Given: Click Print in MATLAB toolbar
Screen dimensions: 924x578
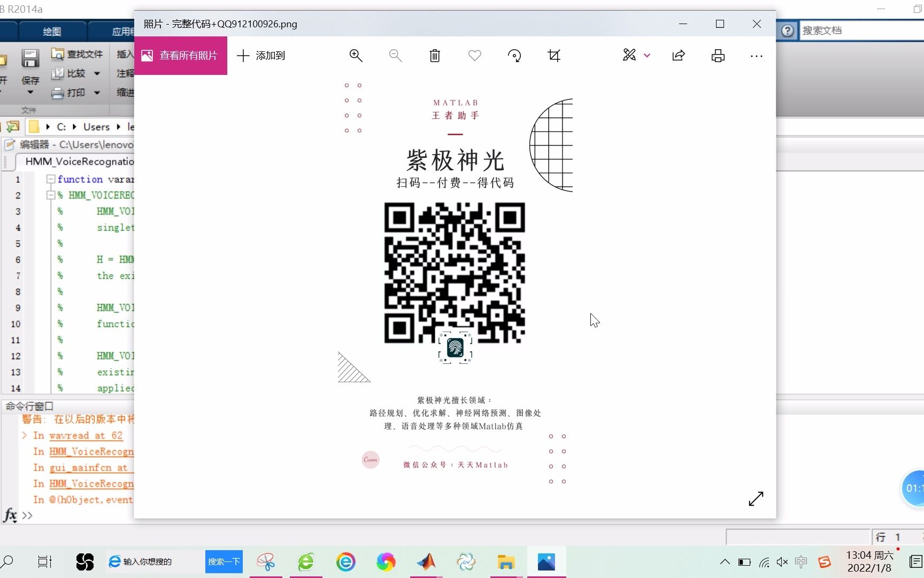Looking at the screenshot, I should (68, 93).
